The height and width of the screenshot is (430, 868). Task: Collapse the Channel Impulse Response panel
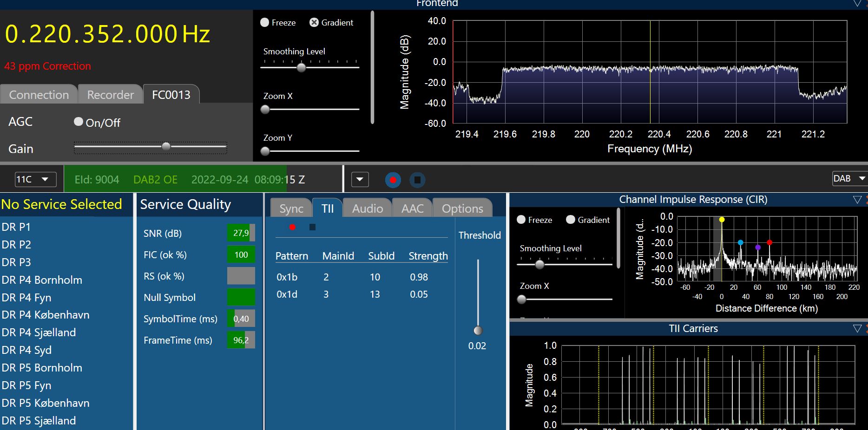tap(857, 200)
